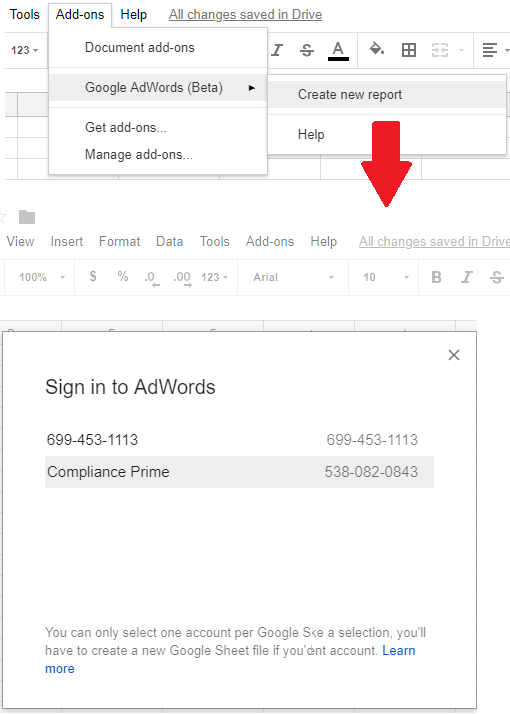Toggle italic in the lower toolbar
This screenshot has height=714, width=510.
tap(467, 277)
